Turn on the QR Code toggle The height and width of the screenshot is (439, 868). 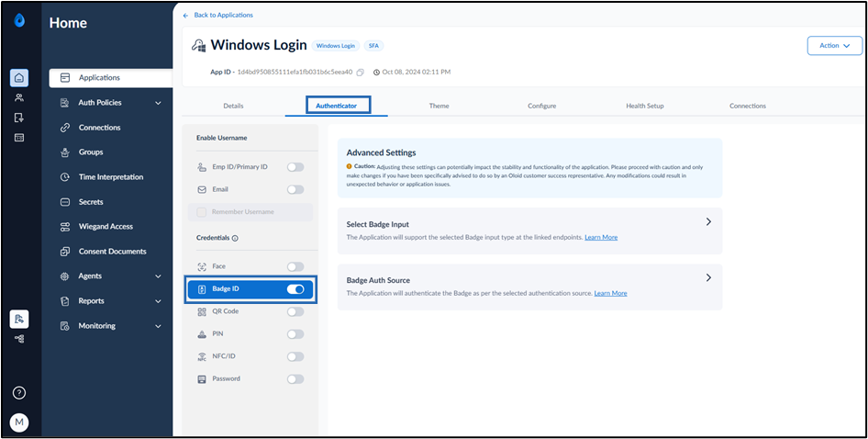pos(295,311)
